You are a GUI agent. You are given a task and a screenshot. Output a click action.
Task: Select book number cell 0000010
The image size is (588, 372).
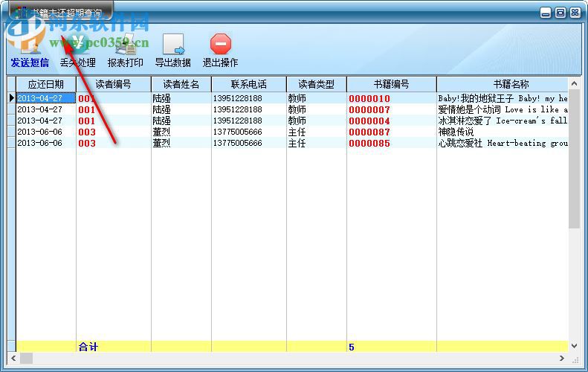[x=392, y=98]
